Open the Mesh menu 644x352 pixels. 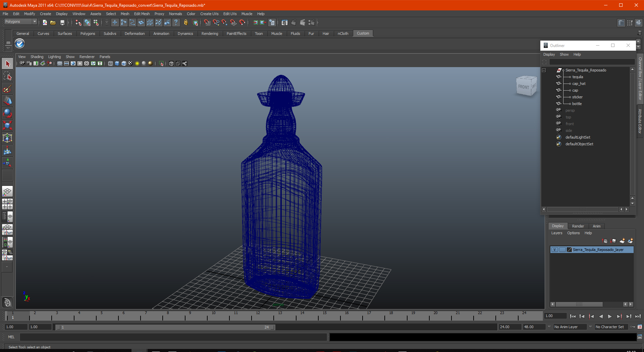tap(125, 14)
